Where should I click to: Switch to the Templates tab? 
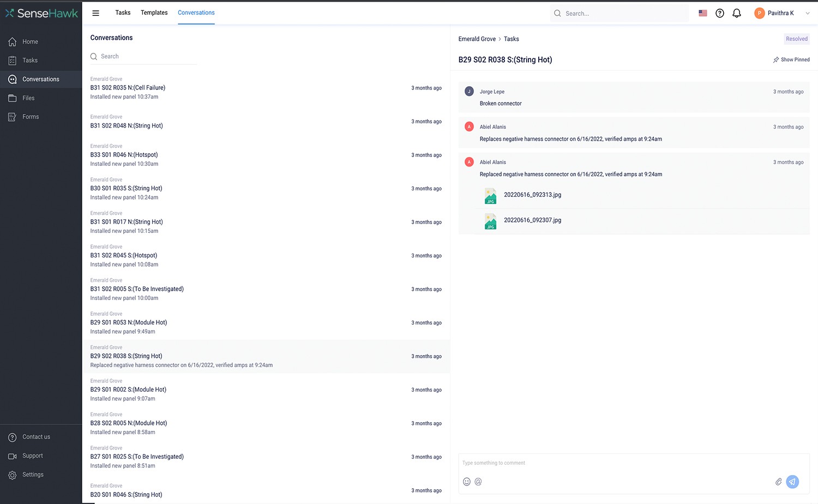(x=154, y=13)
